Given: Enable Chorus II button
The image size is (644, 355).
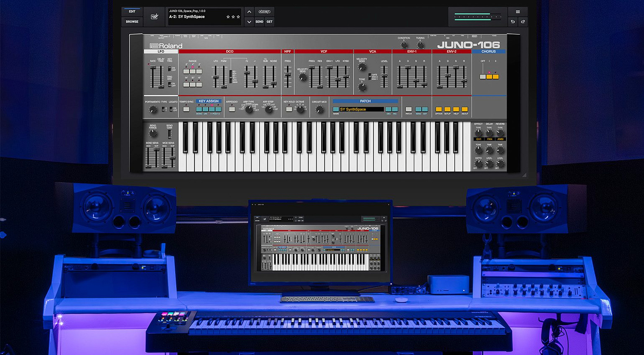Looking at the screenshot, I should 495,77.
